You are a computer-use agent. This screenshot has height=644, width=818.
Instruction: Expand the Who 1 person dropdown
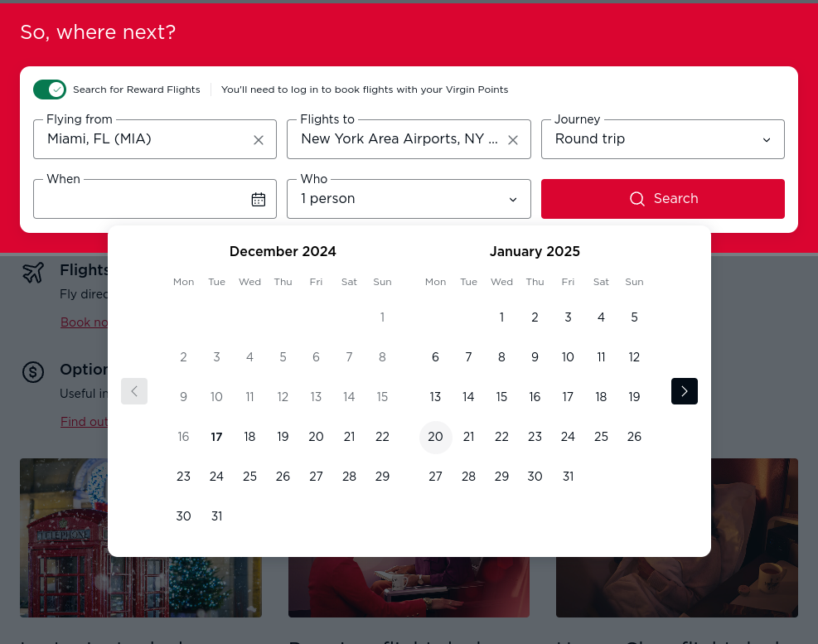(x=409, y=199)
